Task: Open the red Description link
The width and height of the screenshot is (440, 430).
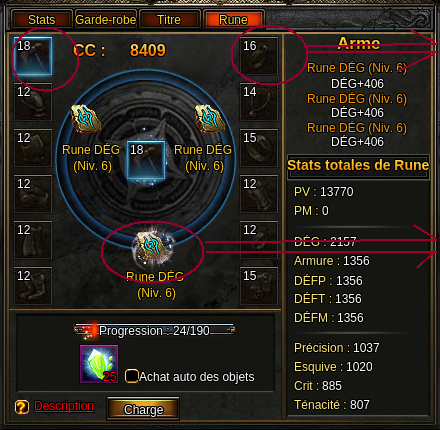Action: [64, 406]
